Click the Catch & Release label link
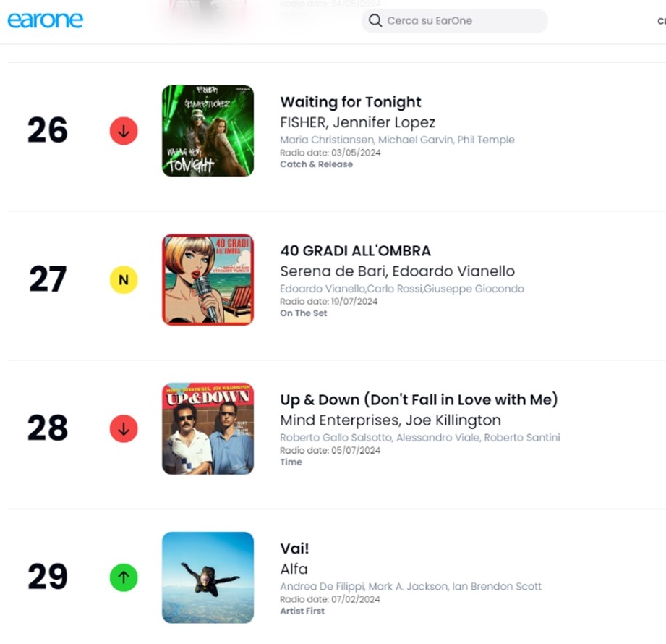 pos(316,164)
